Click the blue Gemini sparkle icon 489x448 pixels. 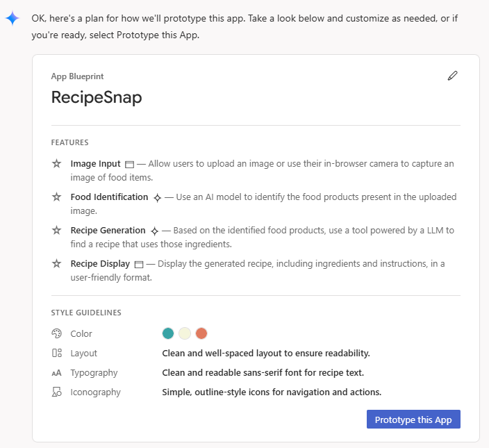click(13, 18)
